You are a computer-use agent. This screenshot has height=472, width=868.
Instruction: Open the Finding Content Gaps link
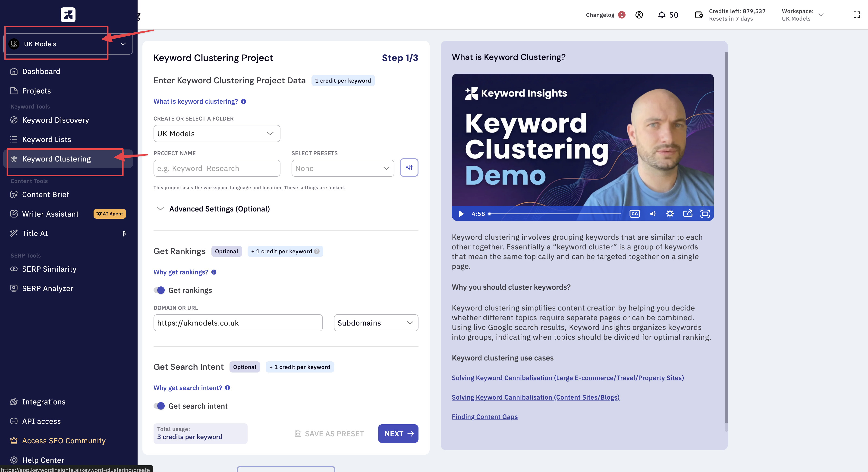(484, 417)
